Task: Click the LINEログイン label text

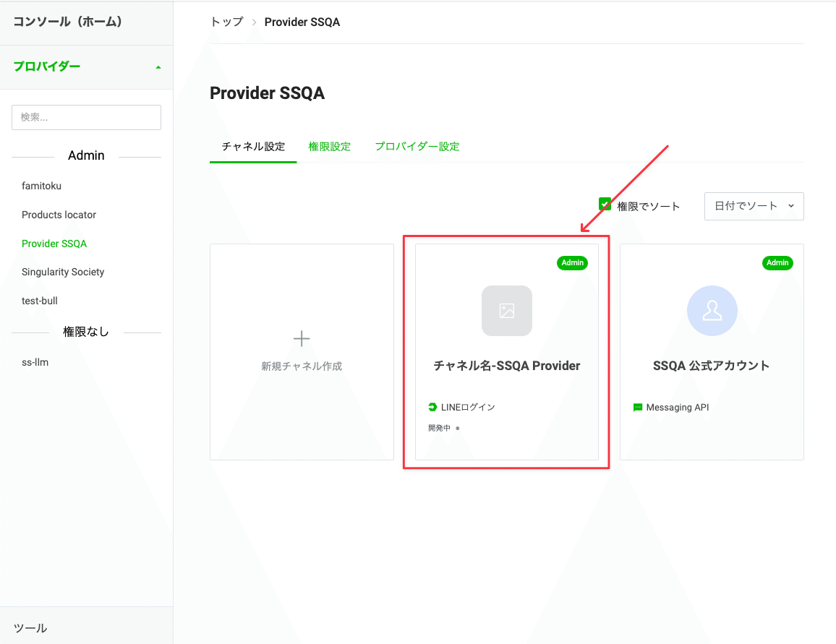Action: pyautogui.click(x=468, y=407)
